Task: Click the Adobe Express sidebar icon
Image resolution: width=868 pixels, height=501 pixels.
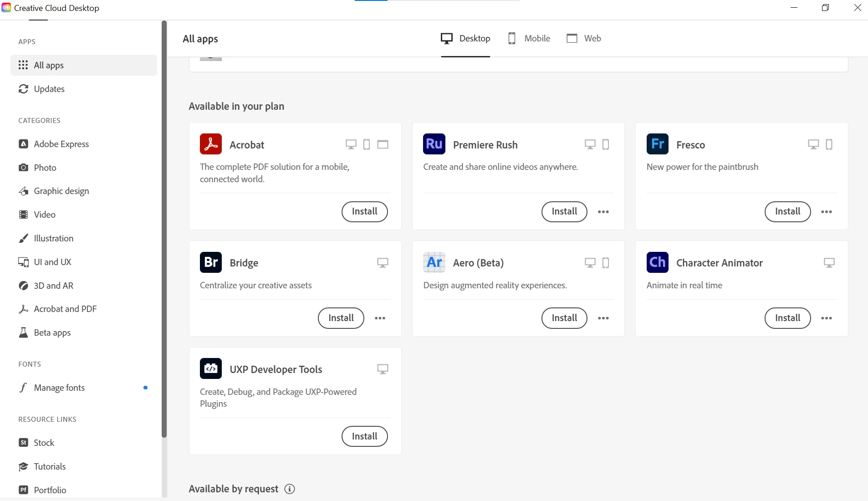Action: click(x=23, y=144)
